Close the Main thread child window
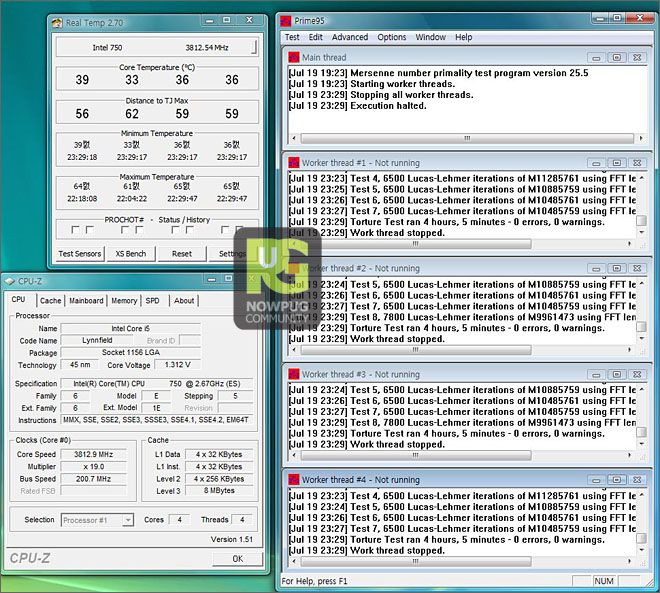The width and height of the screenshot is (660, 593). pos(637,58)
